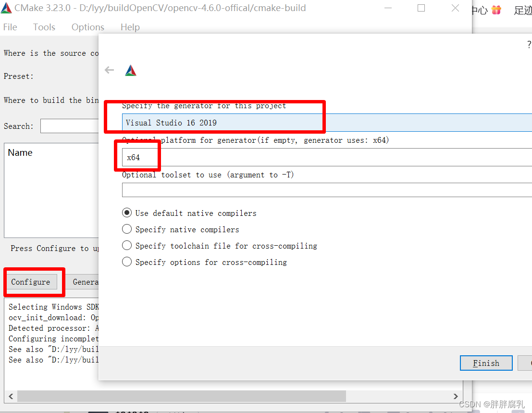
Task: Open the Options menu
Action: [87, 27]
